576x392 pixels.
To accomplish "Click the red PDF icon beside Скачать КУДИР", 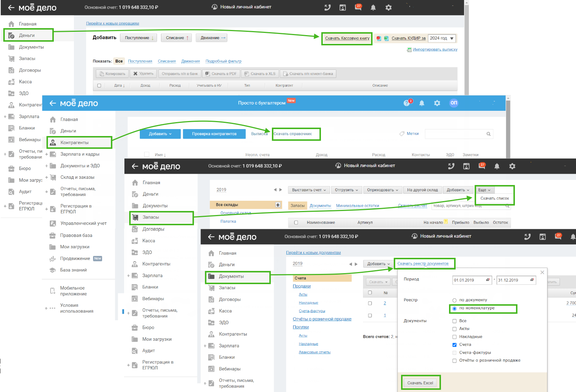I will (x=379, y=38).
